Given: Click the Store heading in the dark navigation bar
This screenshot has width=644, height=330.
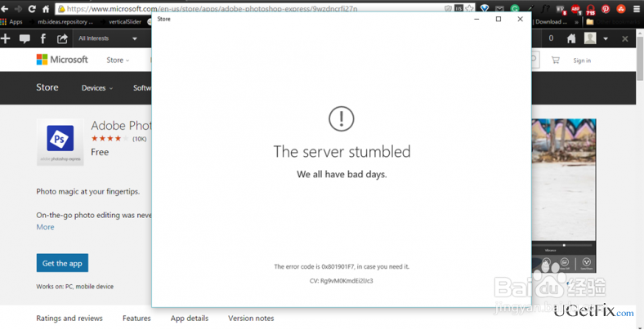Looking at the screenshot, I should pyautogui.click(x=47, y=87).
